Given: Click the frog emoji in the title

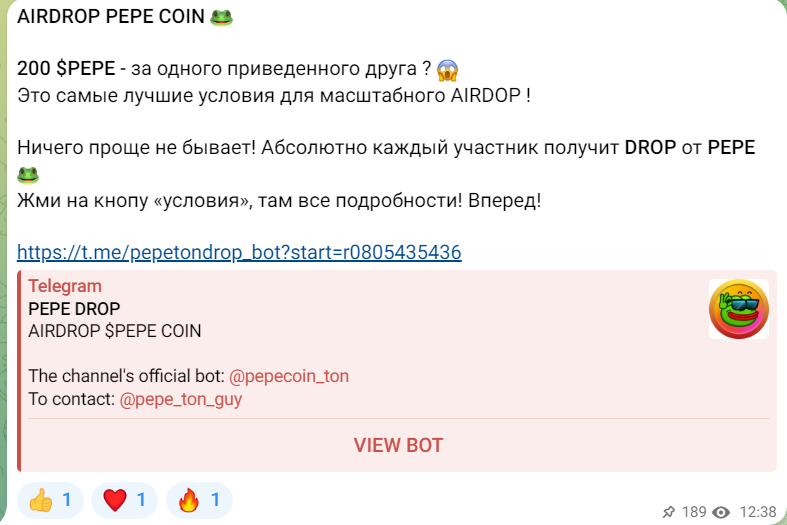Looking at the screenshot, I should click(x=221, y=17).
